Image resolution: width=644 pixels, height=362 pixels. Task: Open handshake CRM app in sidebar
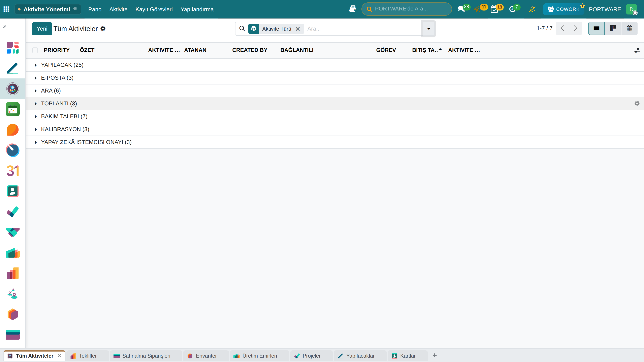click(x=12, y=232)
